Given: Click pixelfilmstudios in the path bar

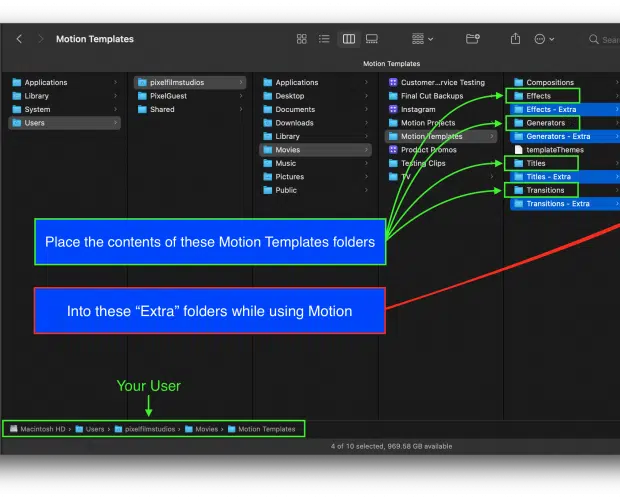Looking at the screenshot, I should (145, 429).
